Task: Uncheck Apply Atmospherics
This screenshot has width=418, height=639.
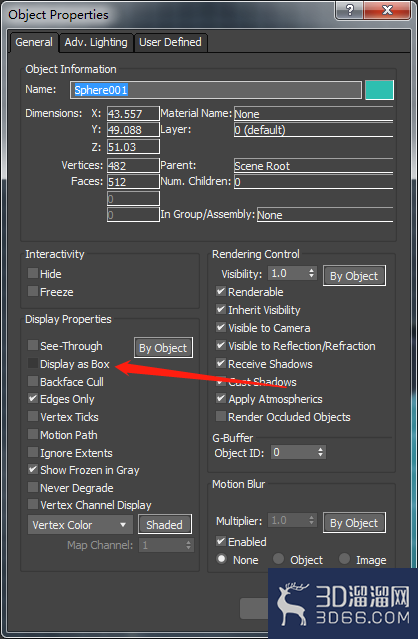Action: 221,398
